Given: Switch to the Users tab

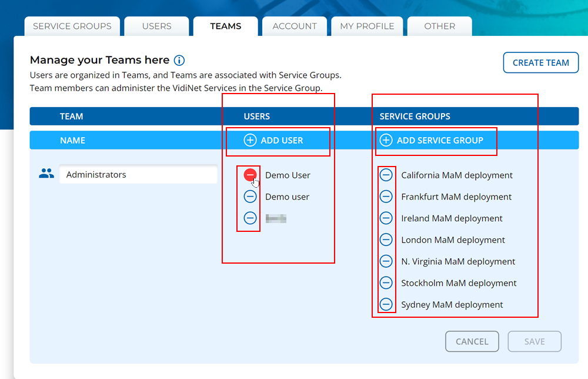Looking at the screenshot, I should coord(157,26).
